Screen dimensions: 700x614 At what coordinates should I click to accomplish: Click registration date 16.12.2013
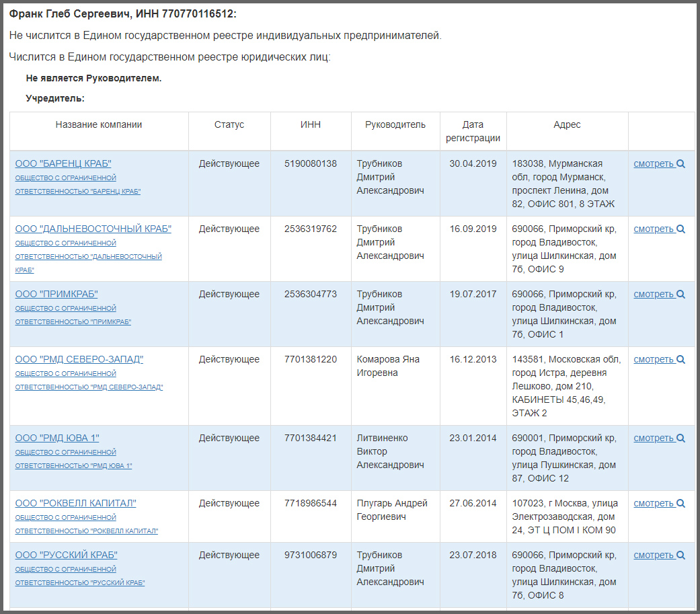473,359
